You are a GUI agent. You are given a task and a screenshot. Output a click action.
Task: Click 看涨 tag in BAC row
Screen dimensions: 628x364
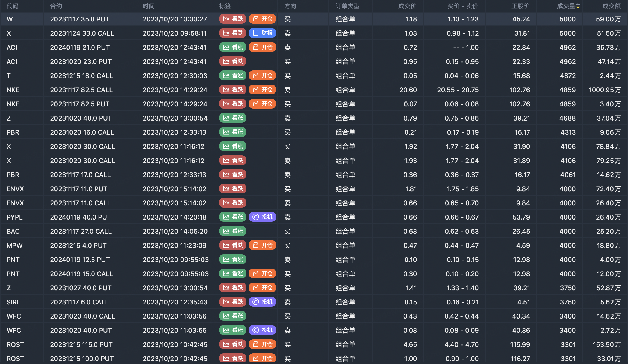233,231
